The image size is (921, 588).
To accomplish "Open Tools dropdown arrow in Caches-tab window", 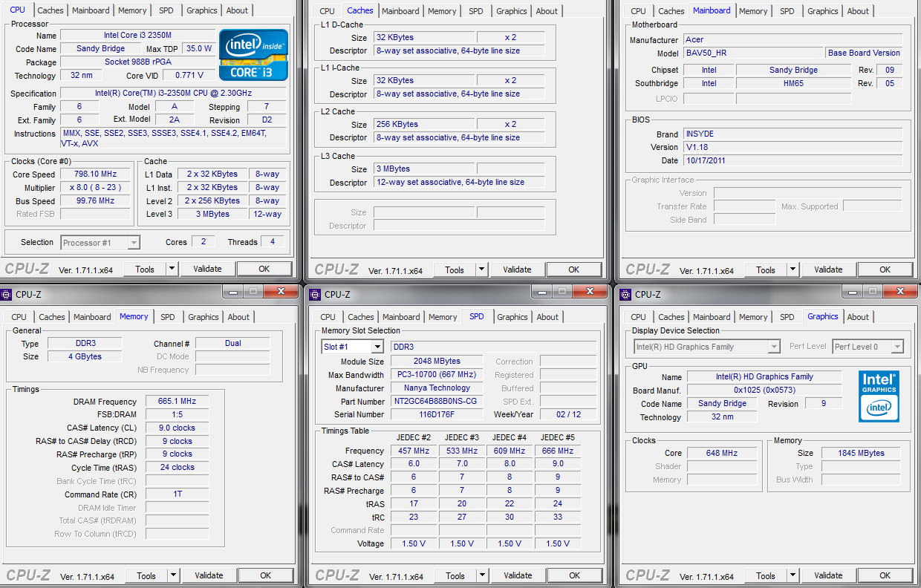I will point(481,269).
